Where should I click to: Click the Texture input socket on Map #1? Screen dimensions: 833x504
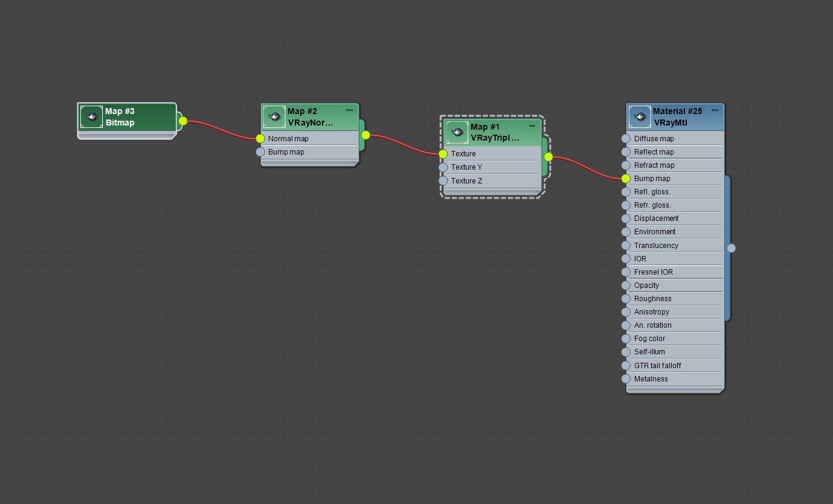click(443, 154)
